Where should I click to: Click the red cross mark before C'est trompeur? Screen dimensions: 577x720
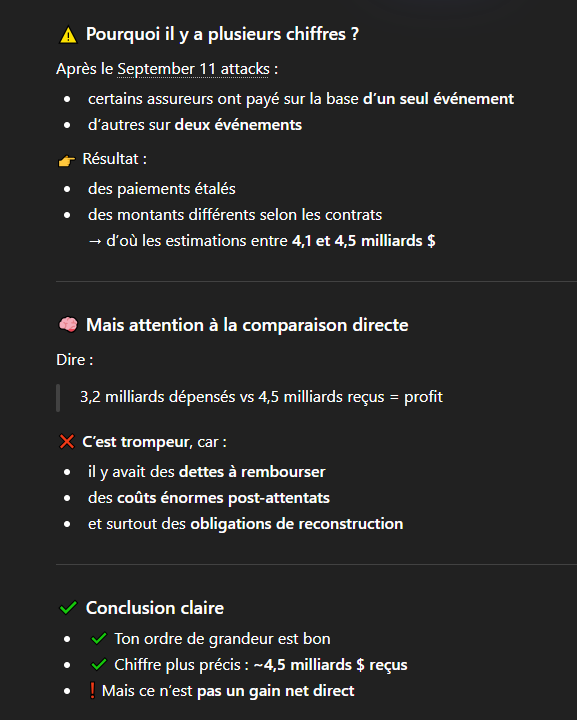[x=67, y=442]
